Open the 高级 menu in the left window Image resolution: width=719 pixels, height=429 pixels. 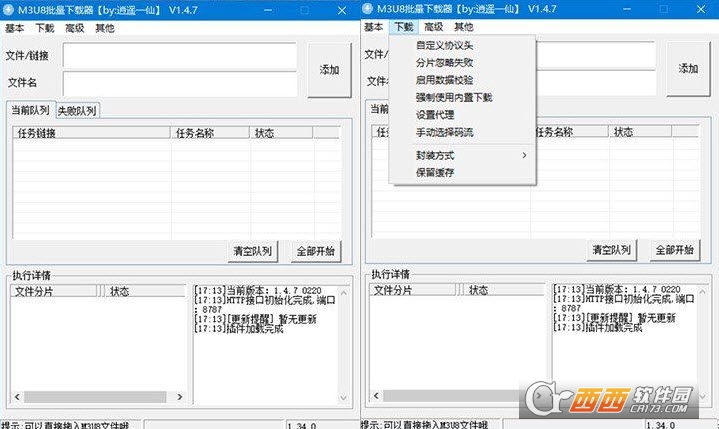[x=75, y=28]
